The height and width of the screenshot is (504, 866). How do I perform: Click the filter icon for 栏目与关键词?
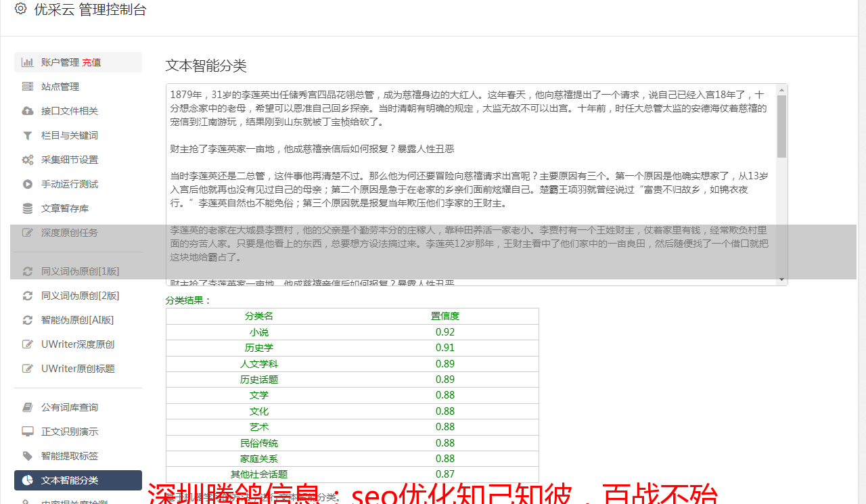[28, 135]
